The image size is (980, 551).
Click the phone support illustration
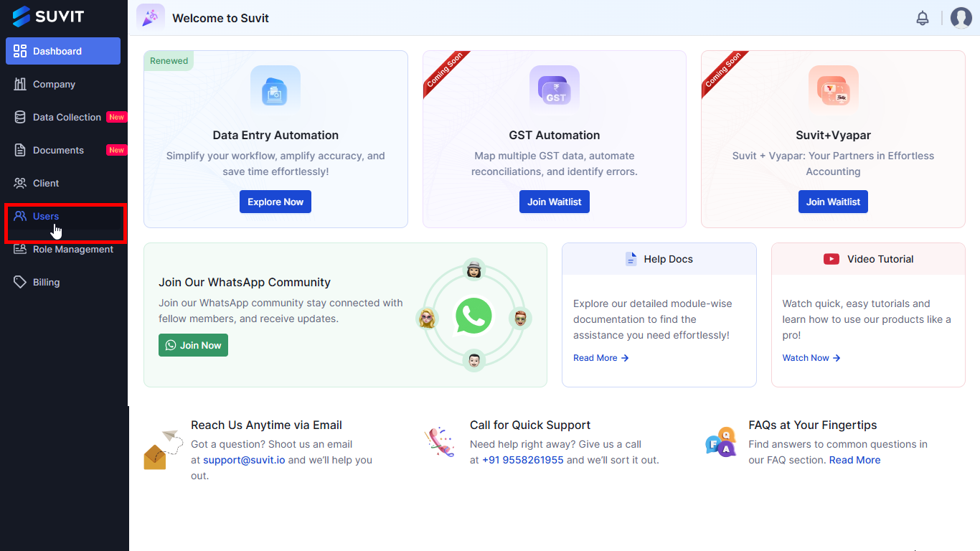[440, 441]
